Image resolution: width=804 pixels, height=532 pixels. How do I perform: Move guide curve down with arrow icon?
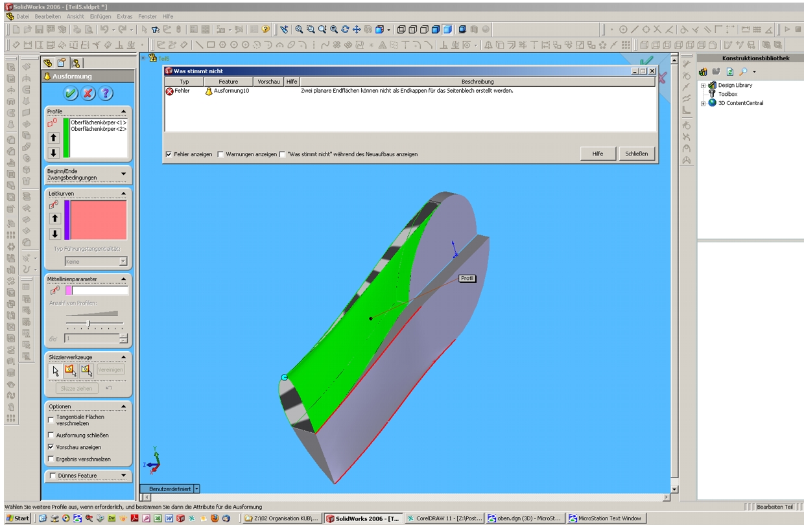point(54,234)
